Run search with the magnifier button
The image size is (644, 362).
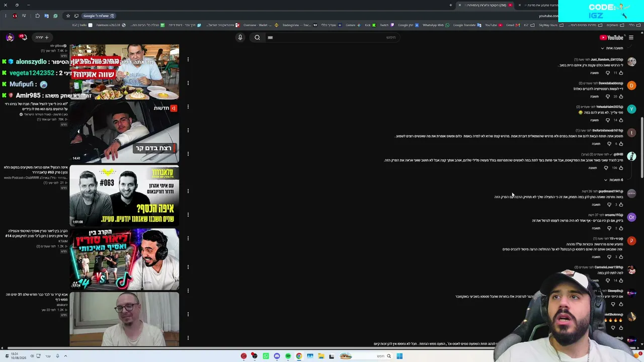click(257, 37)
